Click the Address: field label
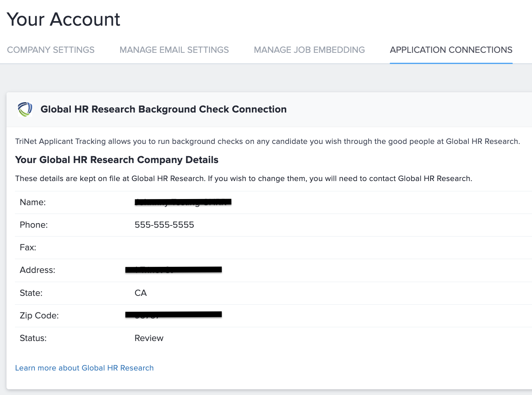Viewport: 532px width, 395px height. click(38, 270)
